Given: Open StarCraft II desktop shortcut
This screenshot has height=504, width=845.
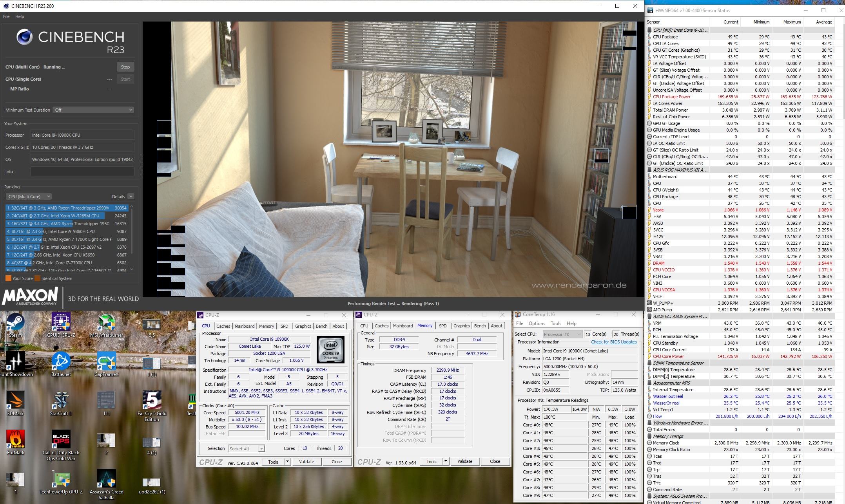Looking at the screenshot, I should point(61,403).
